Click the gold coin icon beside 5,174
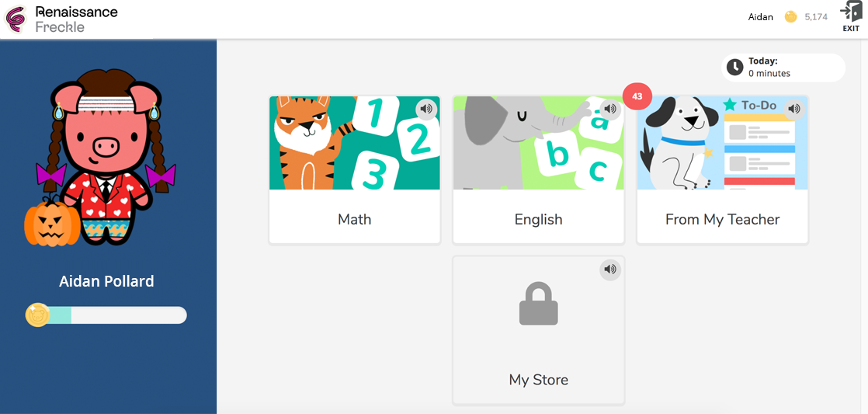 point(790,16)
